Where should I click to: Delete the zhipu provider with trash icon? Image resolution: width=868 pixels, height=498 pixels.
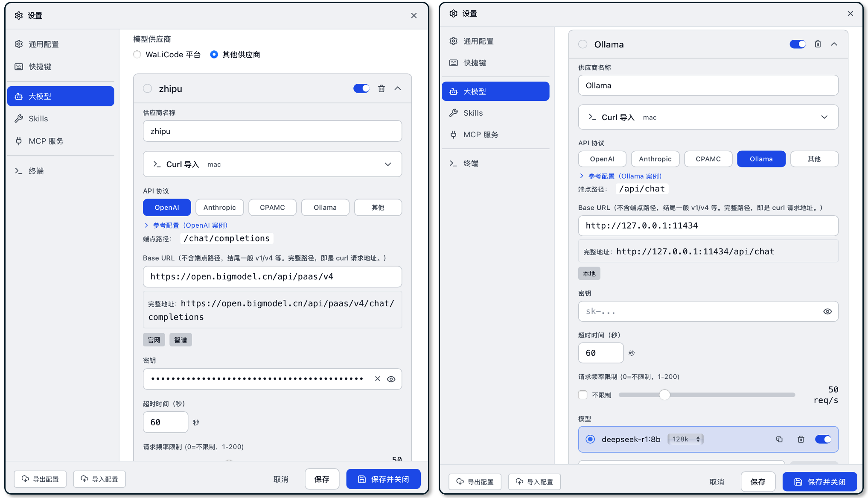[381, 88]
